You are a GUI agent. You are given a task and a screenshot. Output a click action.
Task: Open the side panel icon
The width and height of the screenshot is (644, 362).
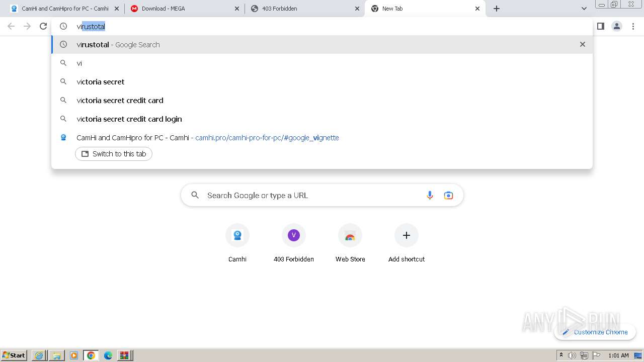click(600, 26)
